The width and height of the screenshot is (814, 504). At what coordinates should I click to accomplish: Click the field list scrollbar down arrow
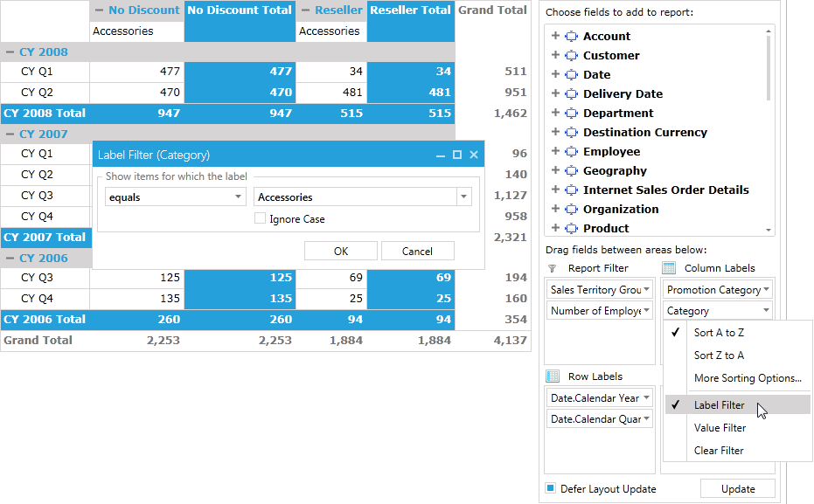tap(769, 231)
